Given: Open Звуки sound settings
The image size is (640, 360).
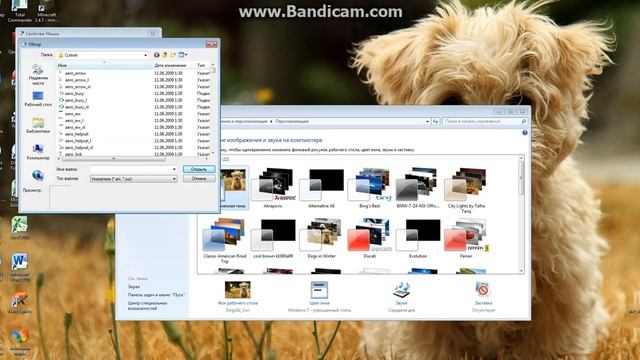Looking at the screenshot, I should click(x=401, y=297).
